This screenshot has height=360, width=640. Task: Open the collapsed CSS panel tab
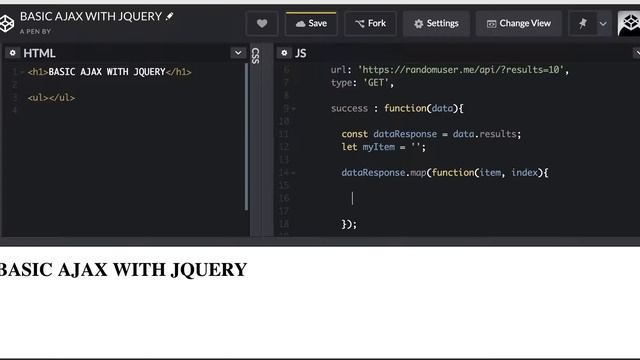click(256, 56)
